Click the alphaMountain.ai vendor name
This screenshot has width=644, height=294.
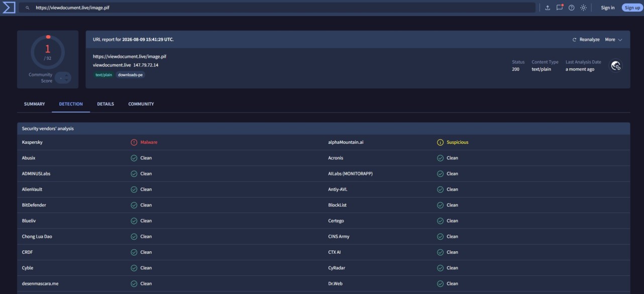[346, 142]
